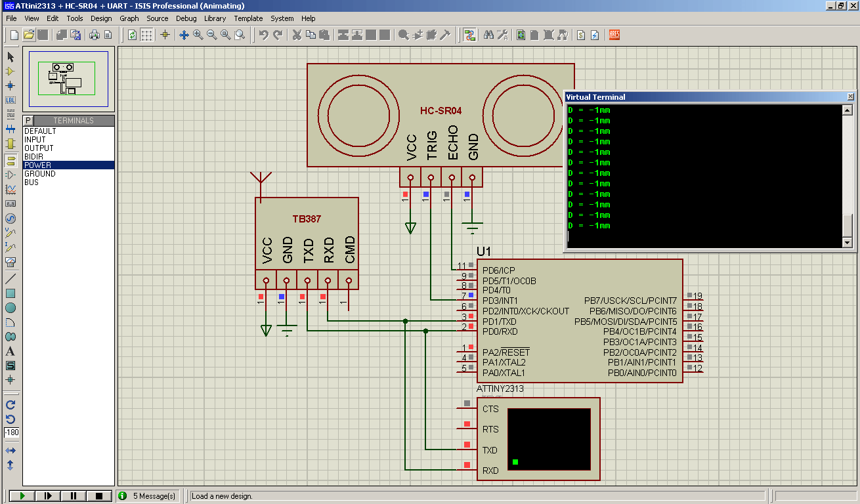Toggle wire auto-router toolbar button
860x504 pixels.
point(469,35)
